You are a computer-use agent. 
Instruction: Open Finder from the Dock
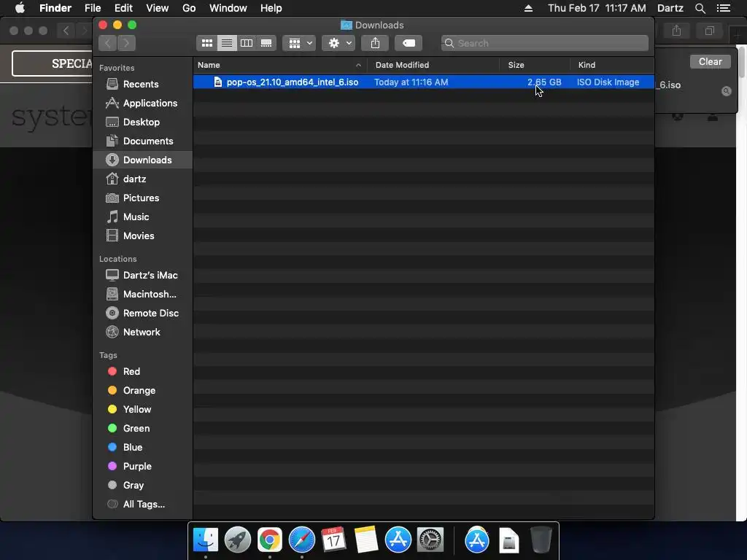pyautogui.click(x=205, y=540)
